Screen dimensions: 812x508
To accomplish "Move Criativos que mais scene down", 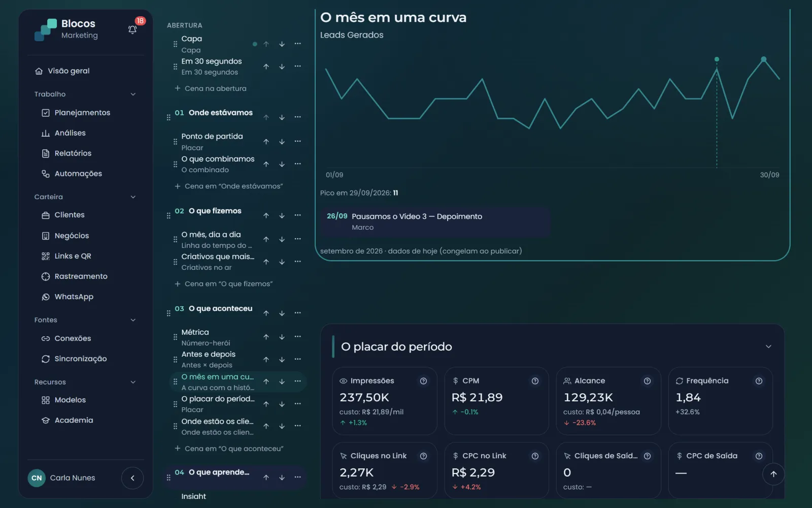I will tap(282, 262).
